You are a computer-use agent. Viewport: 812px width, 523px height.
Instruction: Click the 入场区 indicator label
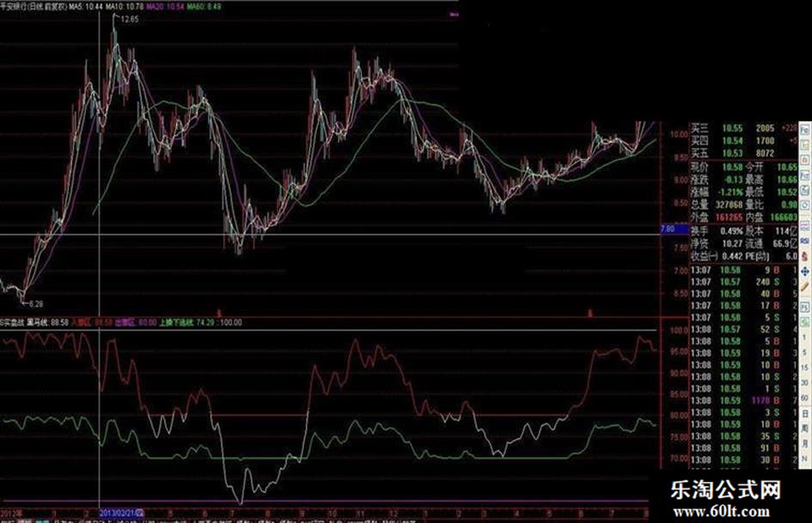click(92, 322)
